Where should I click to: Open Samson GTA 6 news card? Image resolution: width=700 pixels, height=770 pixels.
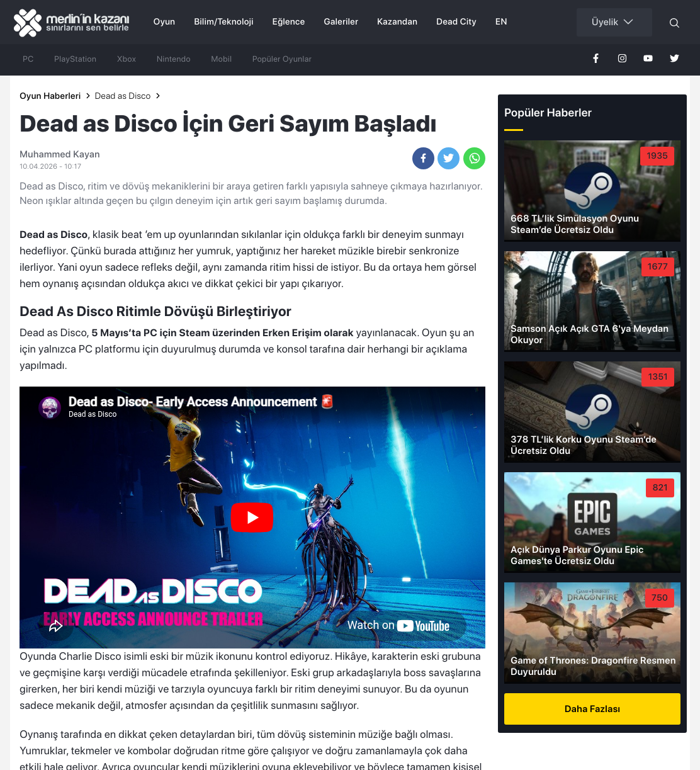(x=592, y=301)
